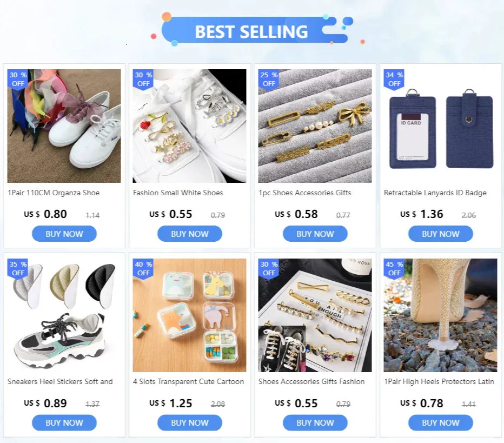Open the high heels protectors image
This screenshot has width=504, height=443.
(x=440, y=315)
